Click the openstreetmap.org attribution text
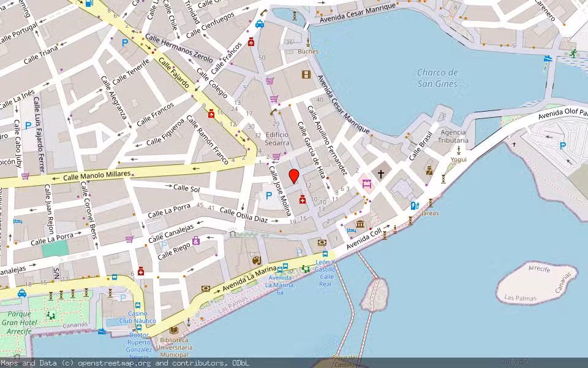 [114, 363]
